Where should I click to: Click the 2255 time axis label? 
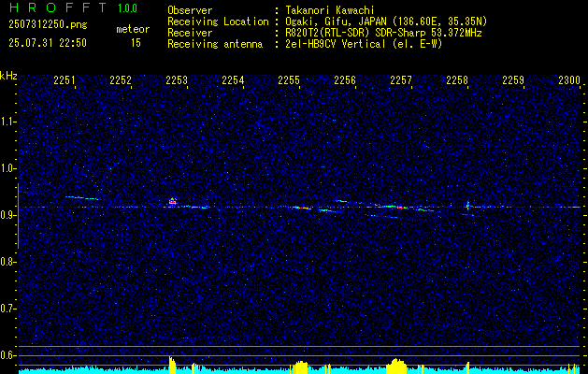(x=288, y=79)
